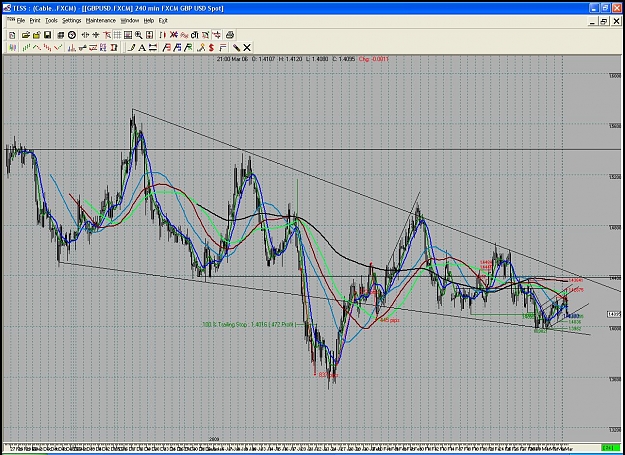Open the Help menu
Screen dimensions: 625x455
149,21
